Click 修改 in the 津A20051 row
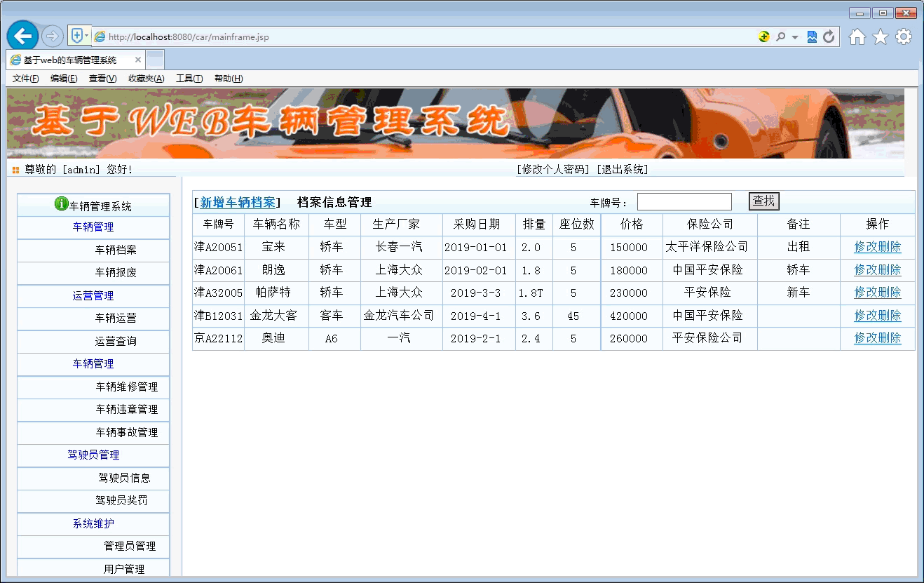This screenshot has width=924, height=583. click(866, 247)
